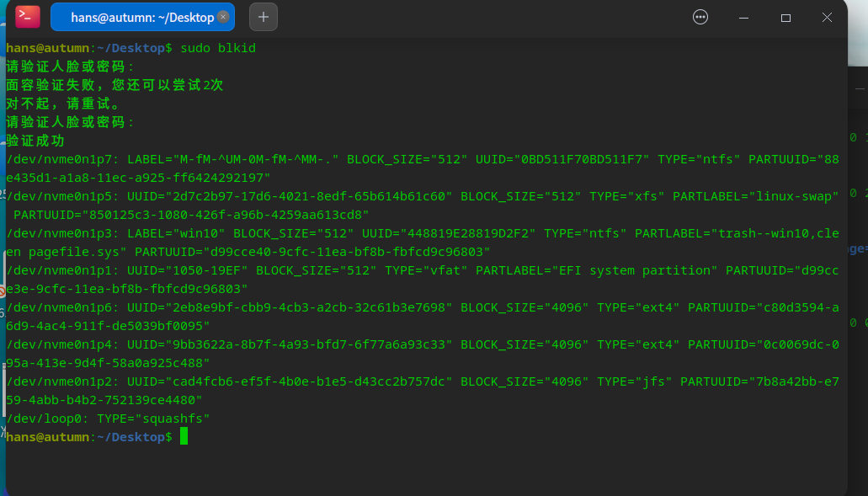The image size is (868, 496).
Task: Select the hans@autumn: ~/Desktop tab
Action: (x=142, y=17)
